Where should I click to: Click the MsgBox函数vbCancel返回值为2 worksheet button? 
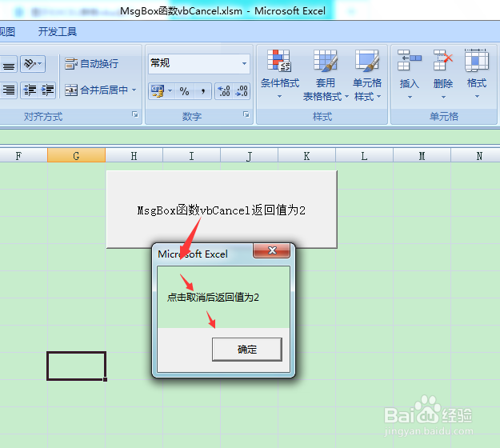[222, 210]
